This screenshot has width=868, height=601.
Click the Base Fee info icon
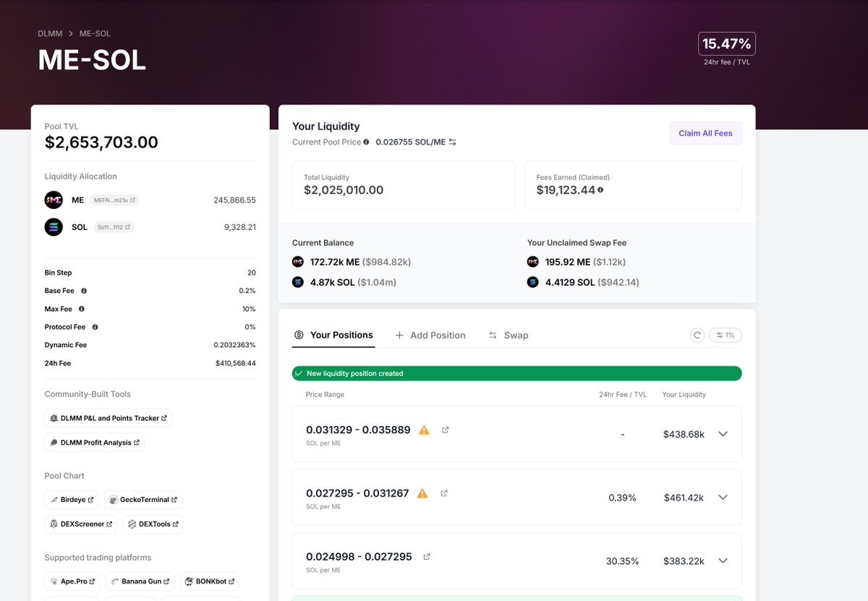click(84, 291)
